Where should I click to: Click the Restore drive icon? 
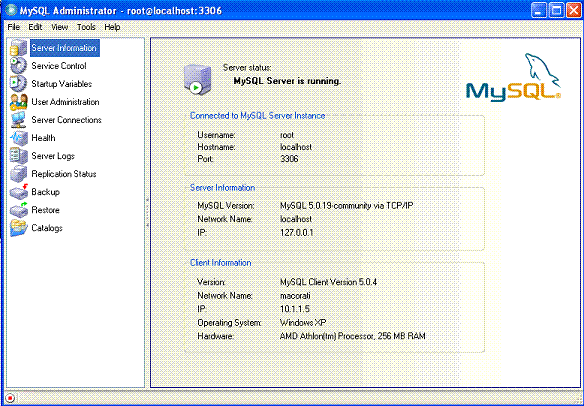[x=18, y=210]
